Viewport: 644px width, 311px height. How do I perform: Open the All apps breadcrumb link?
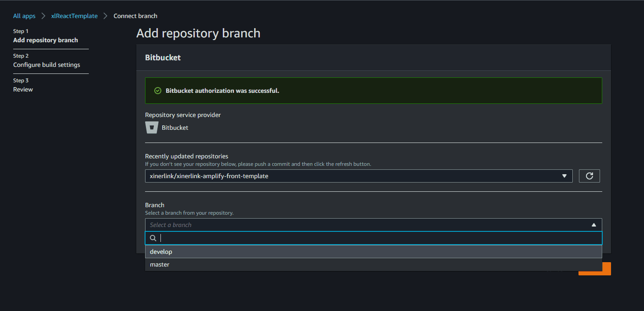pos(24,16)
